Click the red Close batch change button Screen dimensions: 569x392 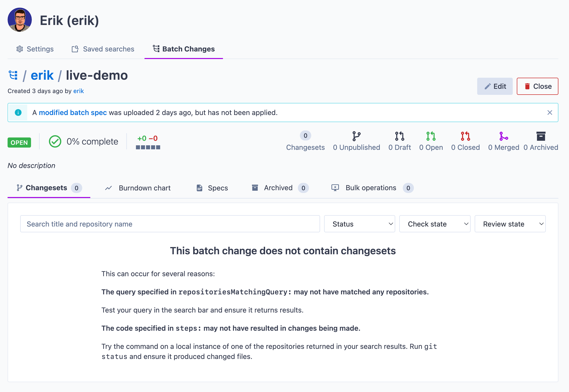tap(537, 86)
